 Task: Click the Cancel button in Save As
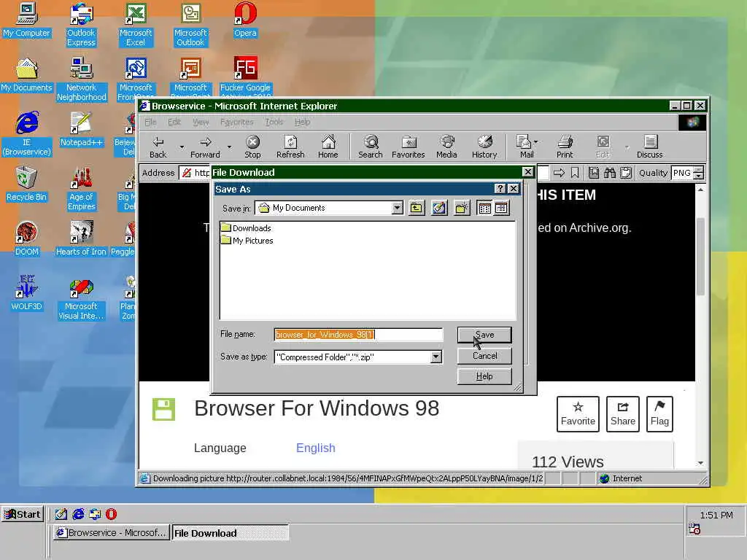coord(484,356)
